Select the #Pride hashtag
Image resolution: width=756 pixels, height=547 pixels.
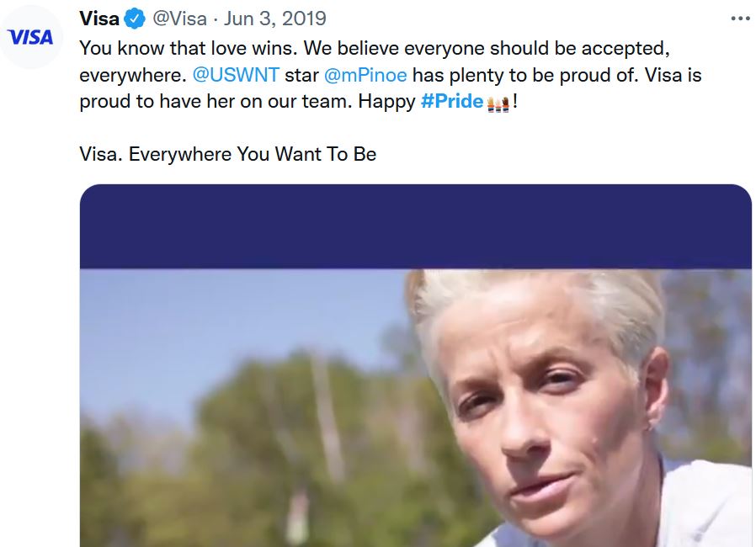point(451,103)
